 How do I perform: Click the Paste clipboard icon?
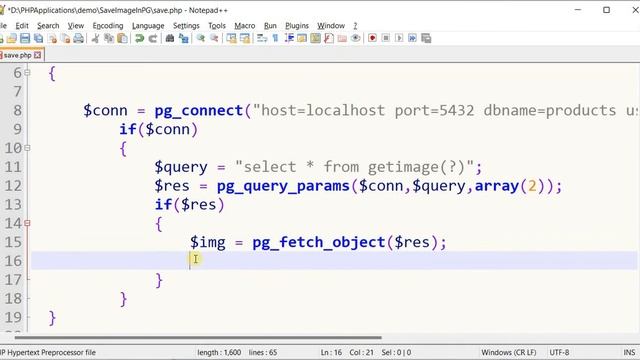[x=122, y=38]
